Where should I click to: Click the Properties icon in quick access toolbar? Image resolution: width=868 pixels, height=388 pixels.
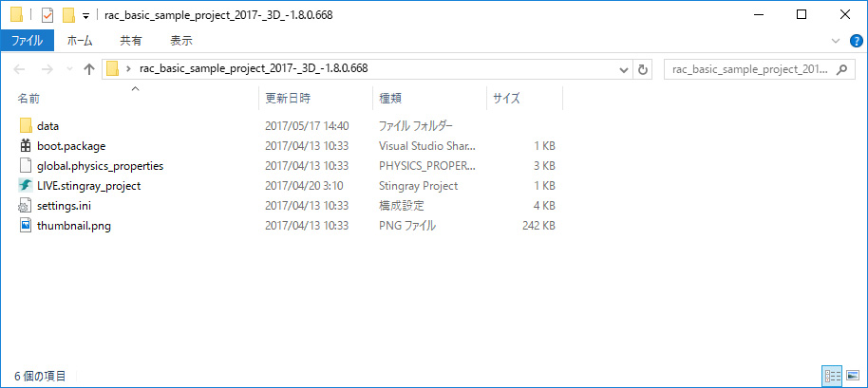coord(47,15)
